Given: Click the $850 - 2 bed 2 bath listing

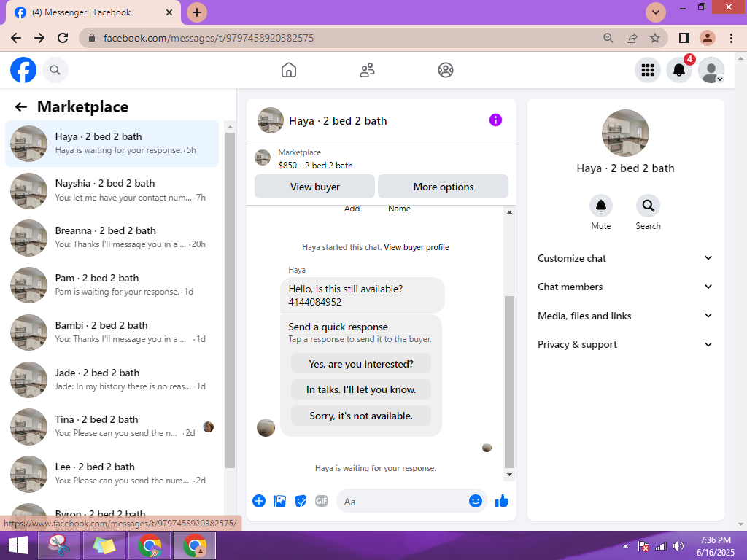Looking at the screenshot, I should [315, 166].
